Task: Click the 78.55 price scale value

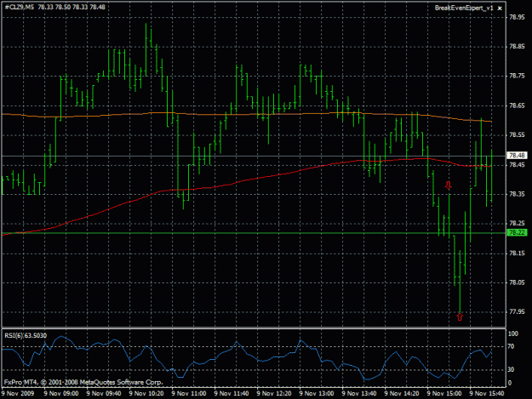Action: pyautogui.click(x=517, y=135)
